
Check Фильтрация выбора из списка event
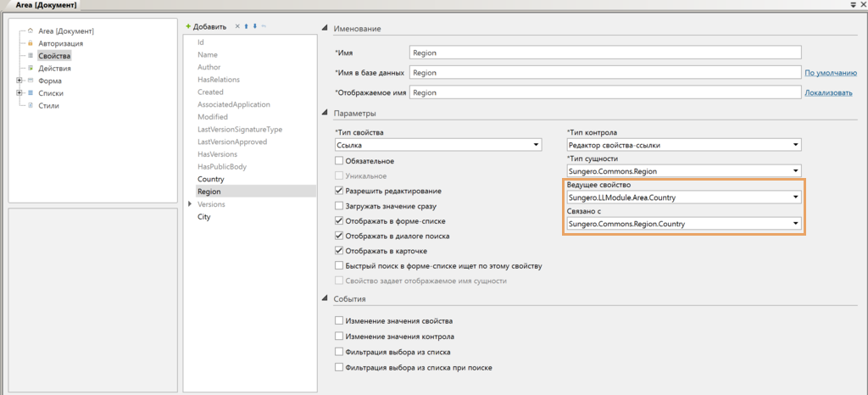339,352
